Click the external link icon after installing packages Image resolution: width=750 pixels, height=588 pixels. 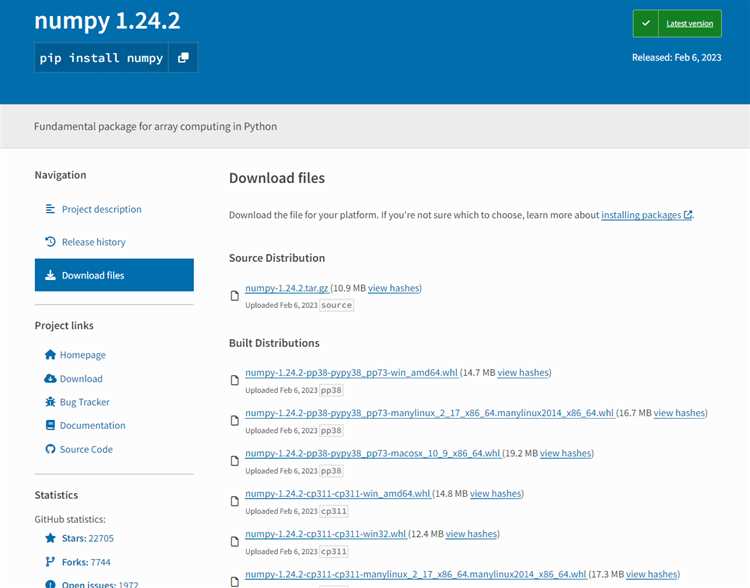[x=688, y=215]
